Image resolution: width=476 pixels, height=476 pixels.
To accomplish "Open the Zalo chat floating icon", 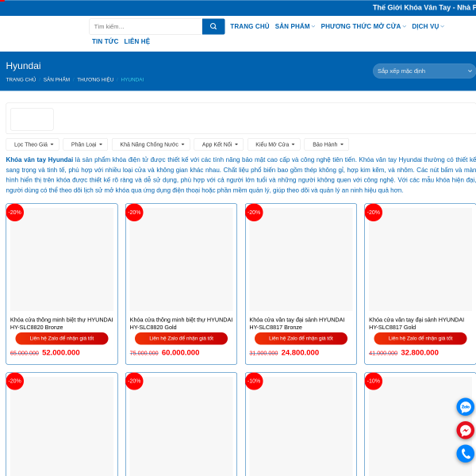I will coord(466,407).
